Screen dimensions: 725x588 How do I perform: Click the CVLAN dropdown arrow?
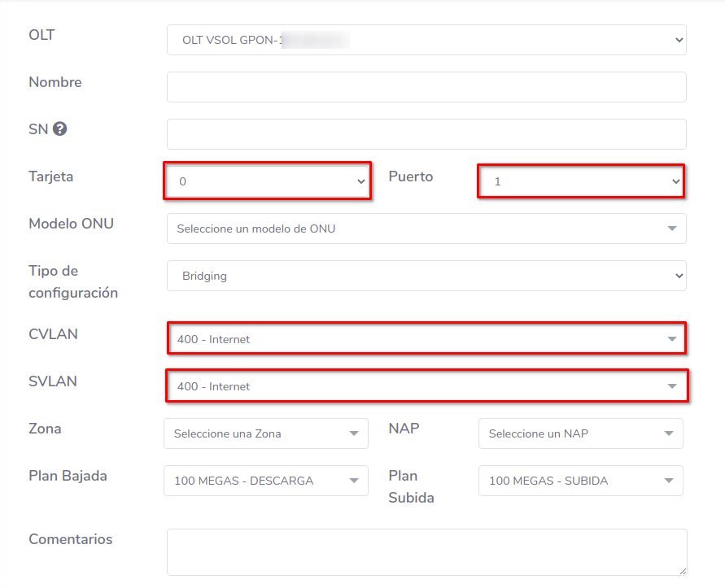click(x=672, y=339)
